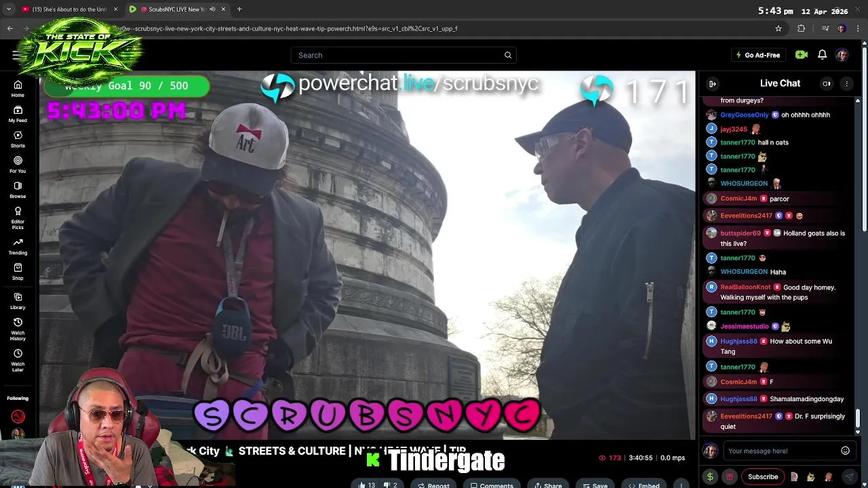The width and height of the screenshot is (868, 488).
Task: Open the red followed channel icon under Following
Action: point(18,417)
